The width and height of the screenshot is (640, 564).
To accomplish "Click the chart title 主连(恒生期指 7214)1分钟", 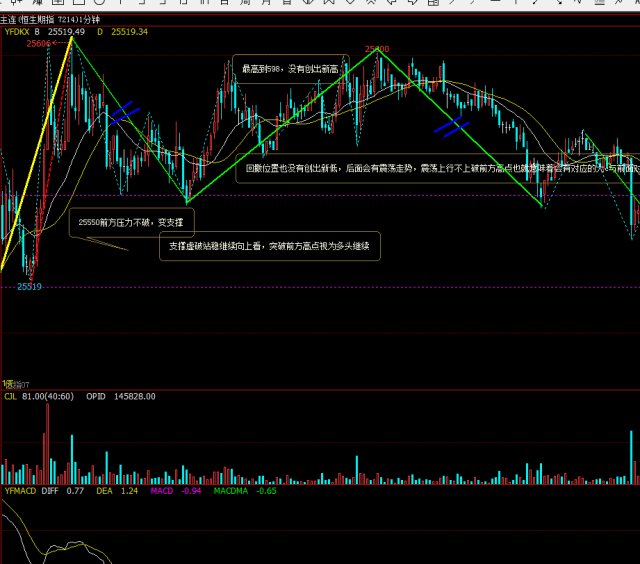I will coord(50,19).
